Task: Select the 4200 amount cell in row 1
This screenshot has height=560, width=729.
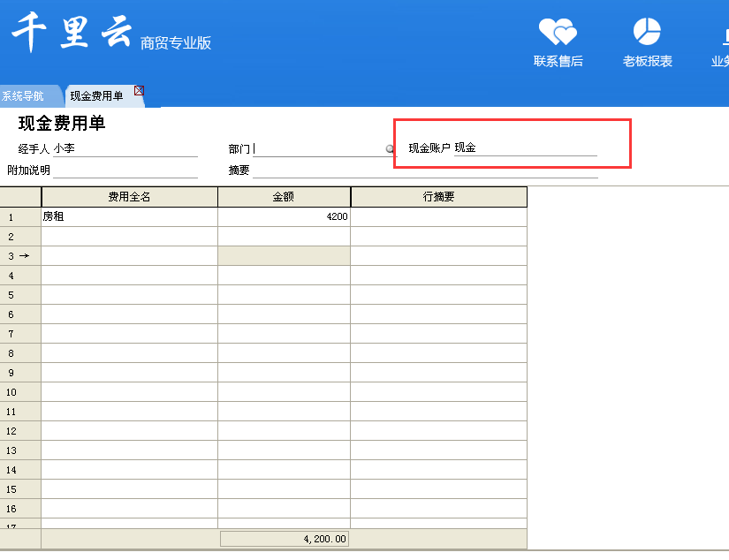Action: (x=284, y=216)
